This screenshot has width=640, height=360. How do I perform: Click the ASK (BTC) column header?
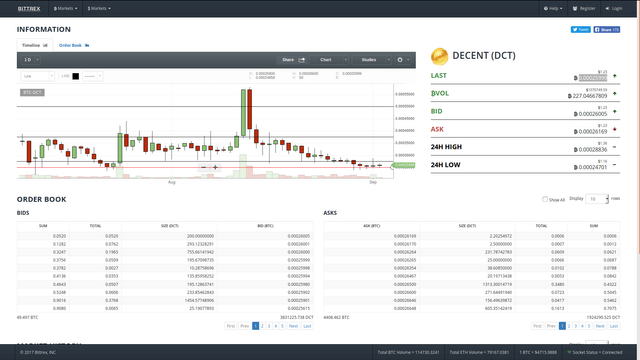(371, 226)
